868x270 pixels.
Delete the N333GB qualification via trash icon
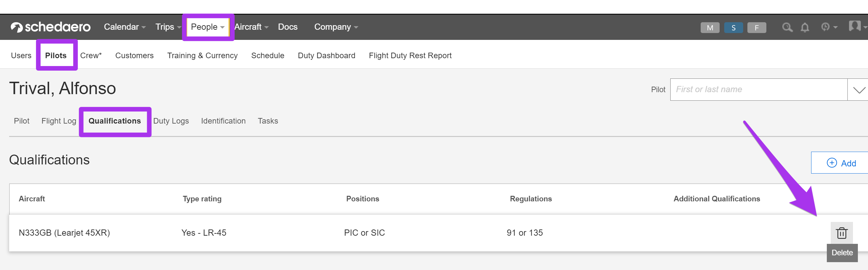click(x=842, y=233)
